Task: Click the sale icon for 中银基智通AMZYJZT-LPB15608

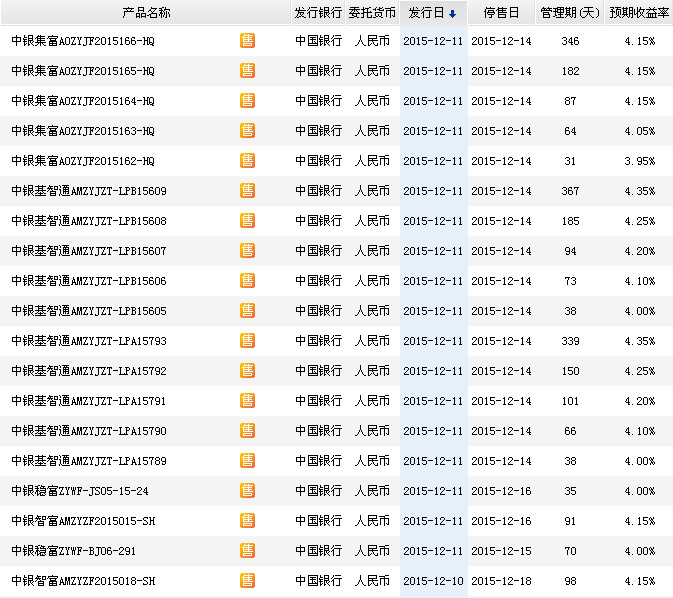Action: pos(247,221)
